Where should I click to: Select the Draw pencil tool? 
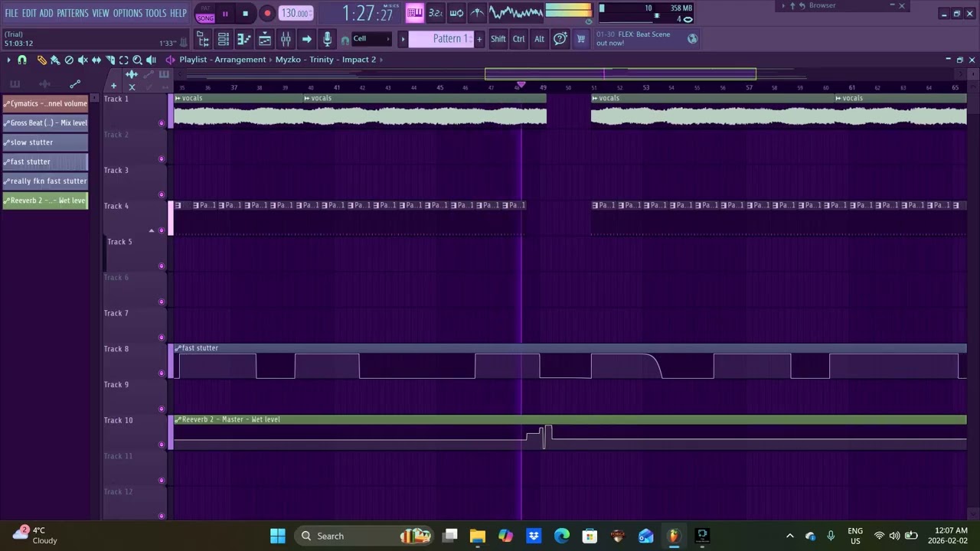[41, 60]
